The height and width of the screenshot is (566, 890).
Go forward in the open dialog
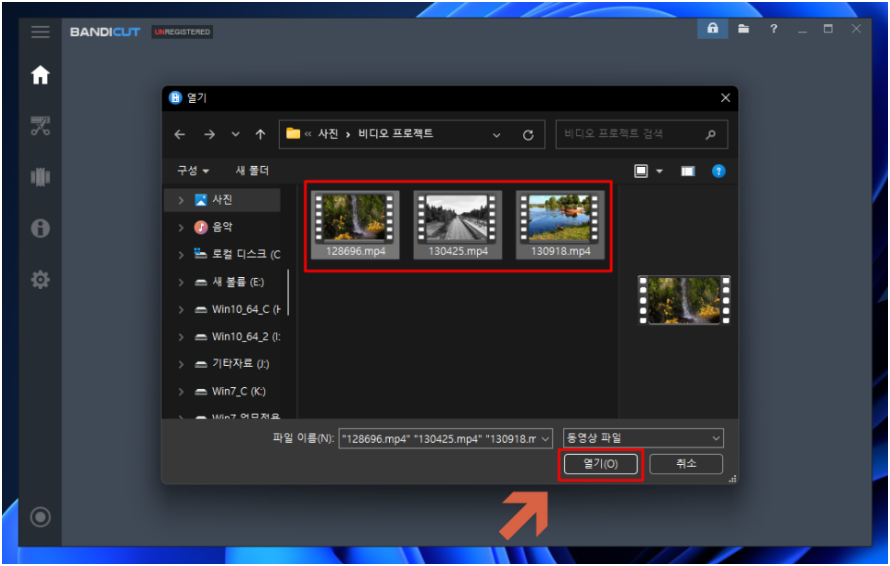[209, 135]
